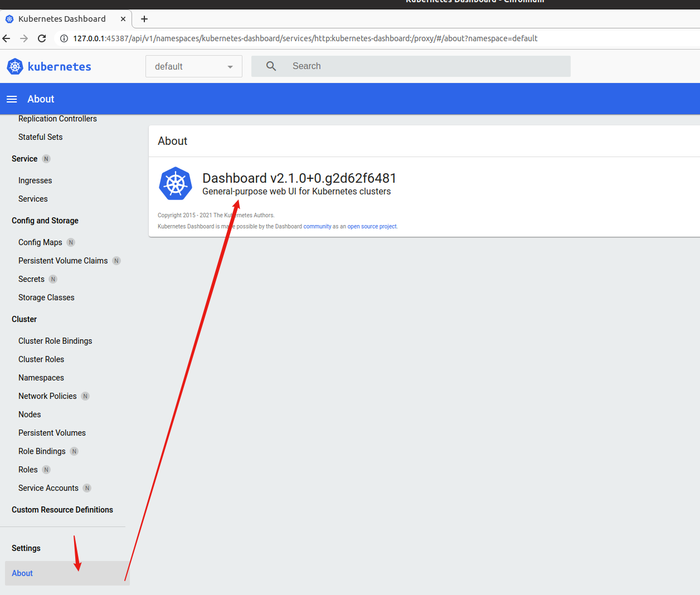Open Cluster Role Bindings page
Viewport: 700px width, 595px height.
pos(55,341)
